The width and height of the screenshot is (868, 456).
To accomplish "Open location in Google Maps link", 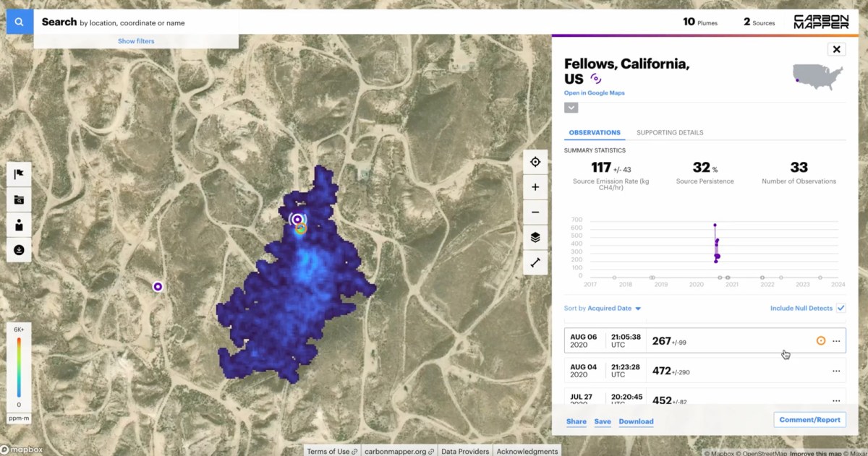I will tap(594, 93).
